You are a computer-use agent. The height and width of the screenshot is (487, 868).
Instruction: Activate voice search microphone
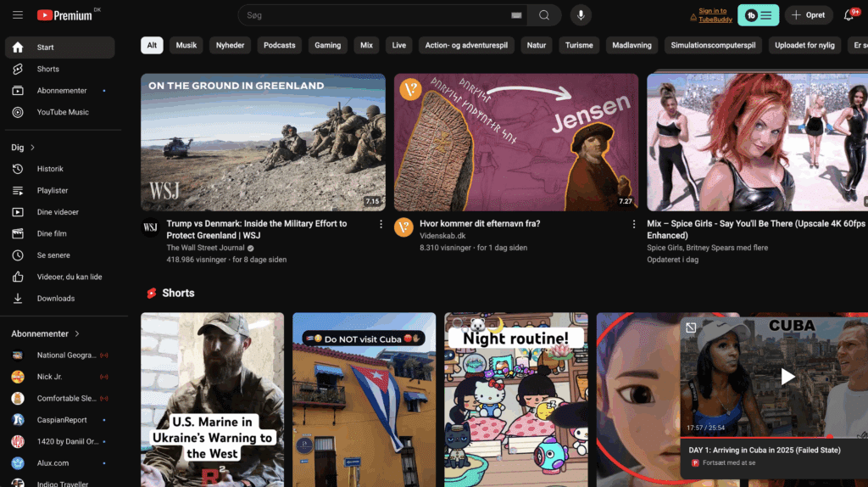click(x=581, y=15)
